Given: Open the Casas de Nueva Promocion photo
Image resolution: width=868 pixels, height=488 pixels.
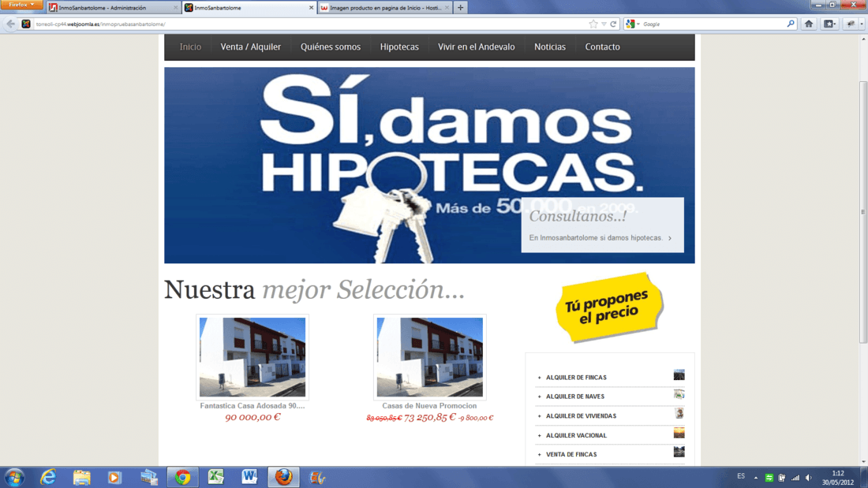Looking at the screenshot, I should click(x=429, y=357).
